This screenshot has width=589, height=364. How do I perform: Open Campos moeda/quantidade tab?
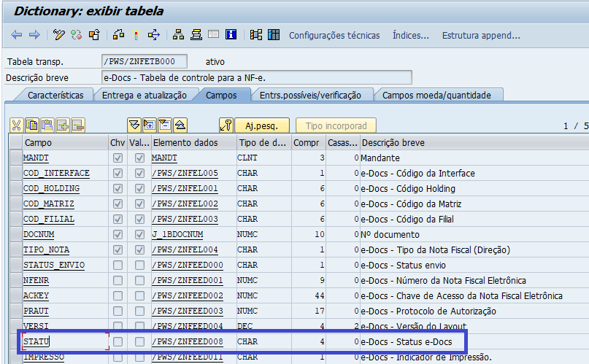click(436, 95)
